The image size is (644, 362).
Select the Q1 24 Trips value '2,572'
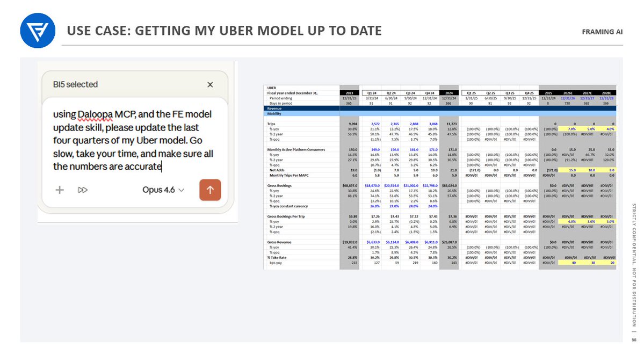point(375,124)
